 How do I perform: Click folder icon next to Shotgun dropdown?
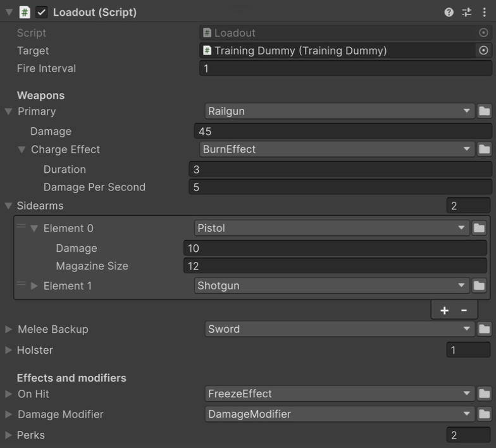click(x=479, y=286)
